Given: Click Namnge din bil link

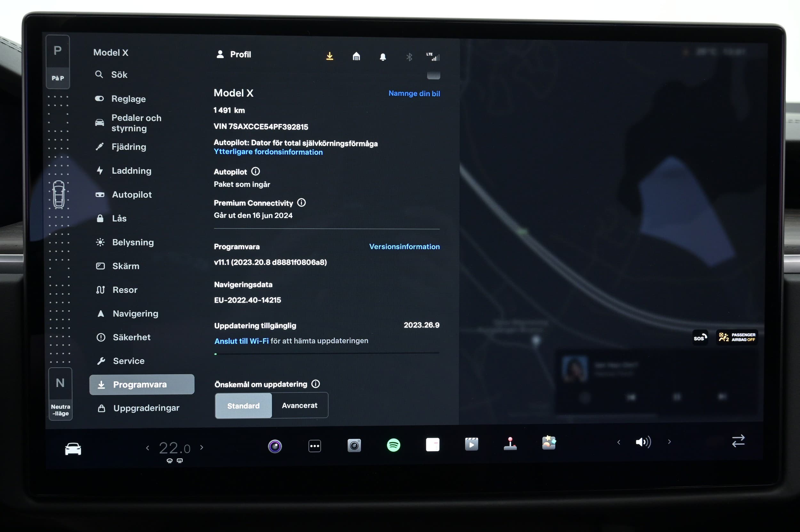Looking at the screenshot, I should (414, 93).
